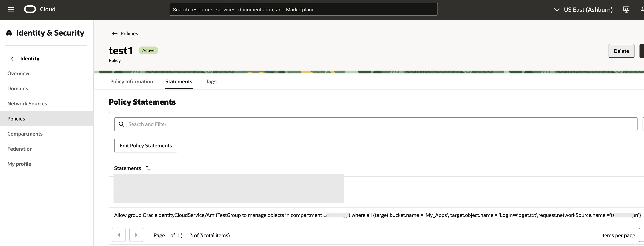
Task: Go to next page of statements
Action: click(x=136, y=235)
